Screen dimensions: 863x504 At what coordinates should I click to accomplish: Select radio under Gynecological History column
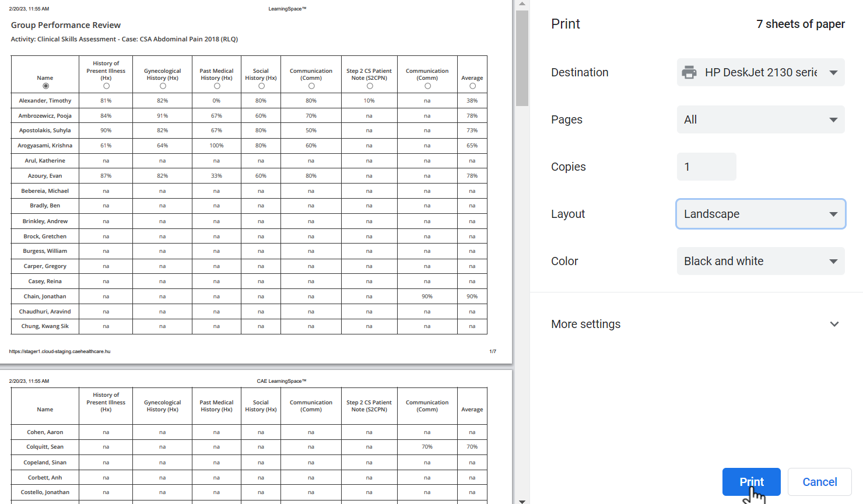point(163,86)
